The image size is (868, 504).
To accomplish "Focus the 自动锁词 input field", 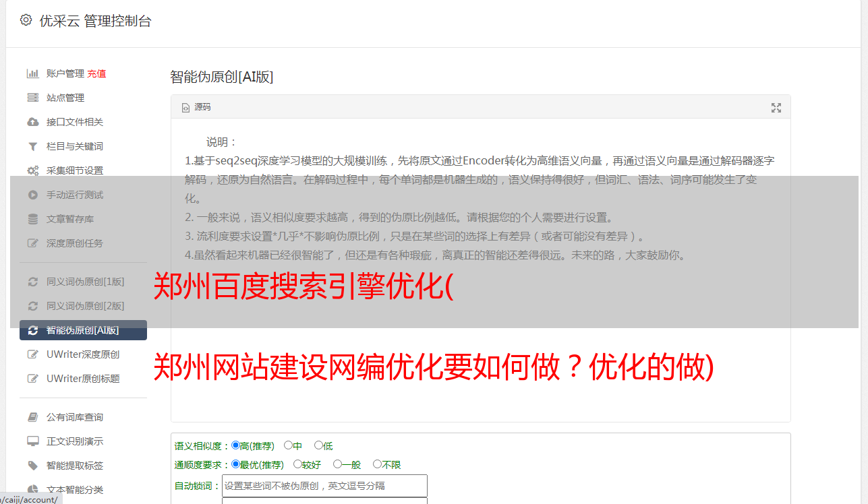I will pos(324,486).
